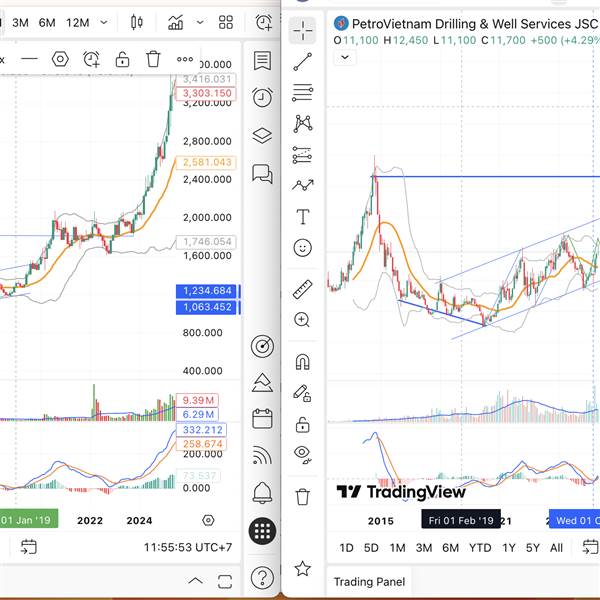This screenshot has height=600, width=600.
Task: Open the price scale settings gear
Action: [208, 520]
